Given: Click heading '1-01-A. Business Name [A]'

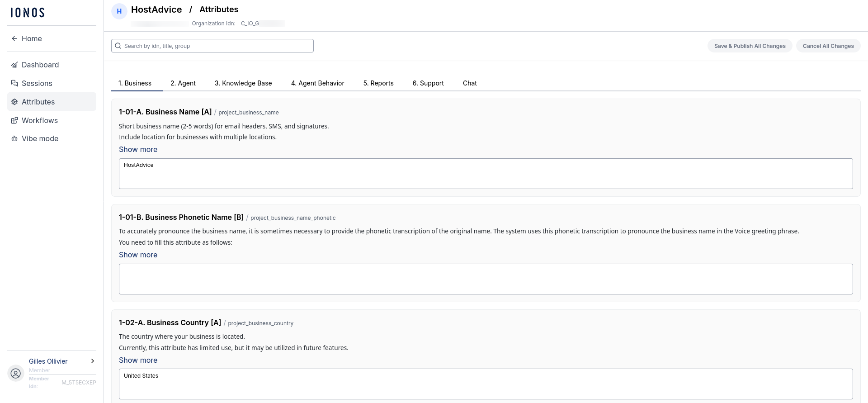Looking at the screenshot, I should click(165, 112).
